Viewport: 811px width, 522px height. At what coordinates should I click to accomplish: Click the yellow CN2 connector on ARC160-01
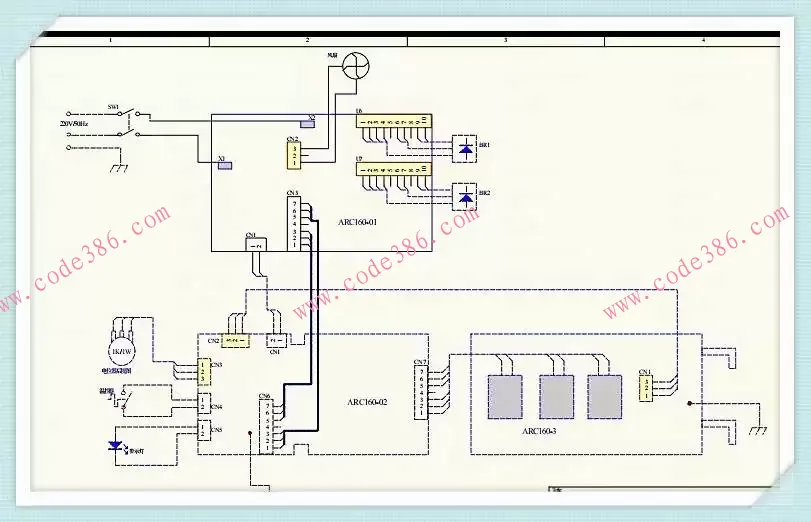tap(294, 156)
